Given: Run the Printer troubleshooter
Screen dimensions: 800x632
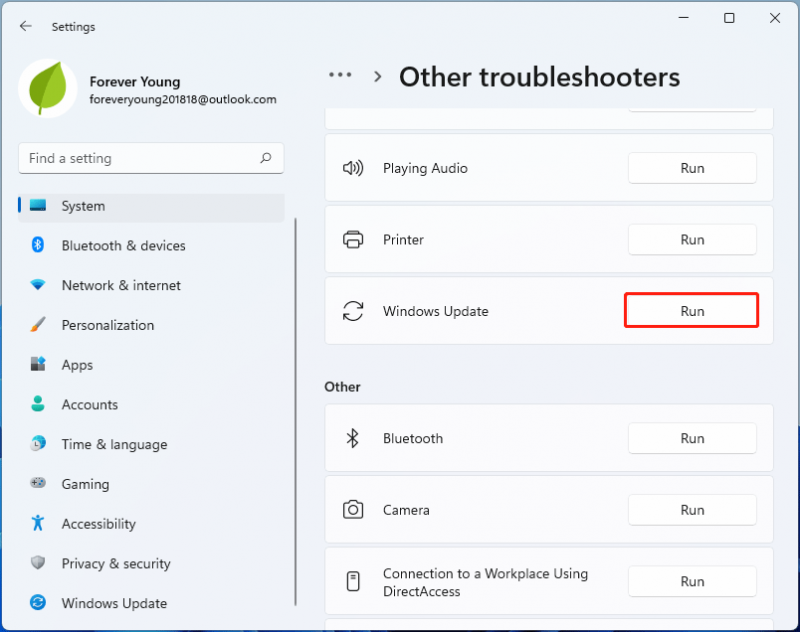Looking at the screenshot, I should (x=692, y=239).
